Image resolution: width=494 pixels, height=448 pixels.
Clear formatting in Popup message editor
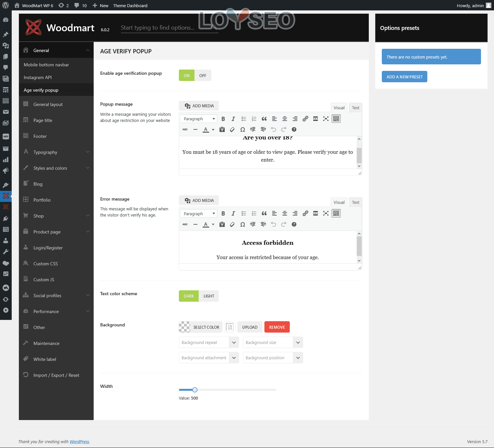tap(232, 129)
